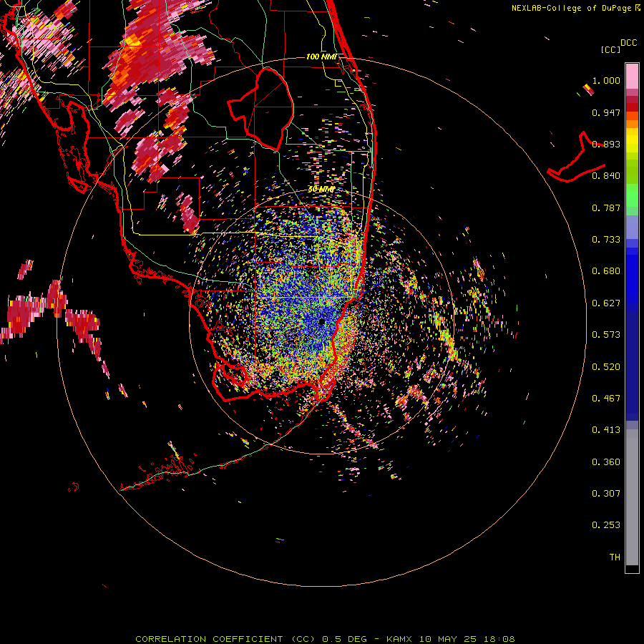Click the 1.000 color scale value
644x644 pixels.
tap(606, 80)
